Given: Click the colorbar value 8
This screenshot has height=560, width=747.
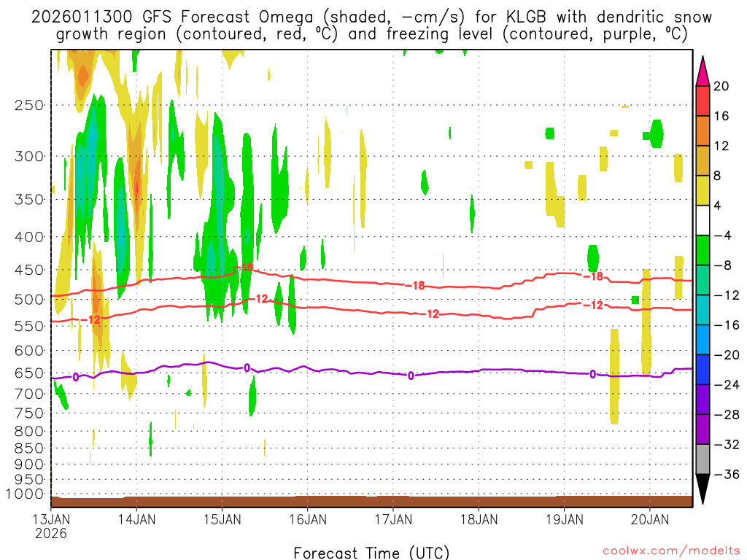Looking at the screenshot, I should point(717,176).
